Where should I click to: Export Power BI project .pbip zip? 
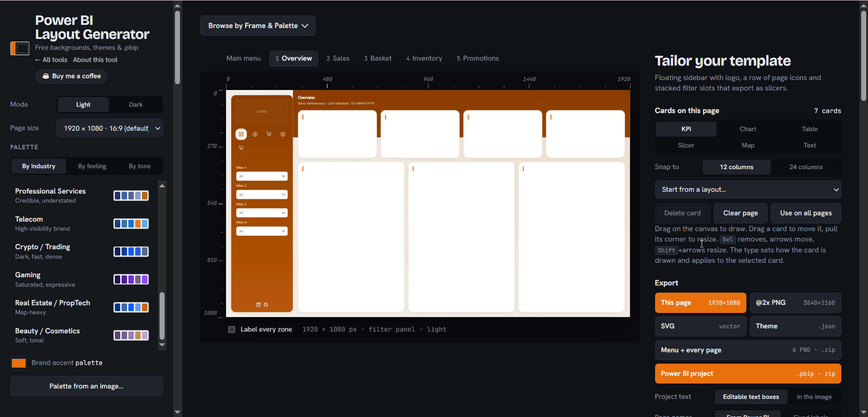(x=748, y=374)
